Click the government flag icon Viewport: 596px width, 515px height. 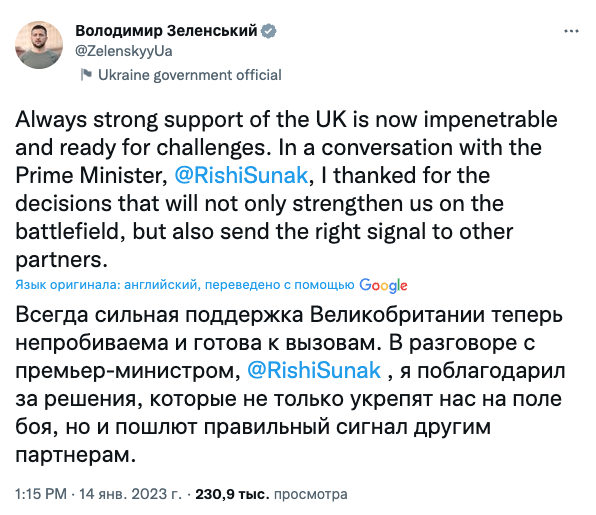pos(86,75)
